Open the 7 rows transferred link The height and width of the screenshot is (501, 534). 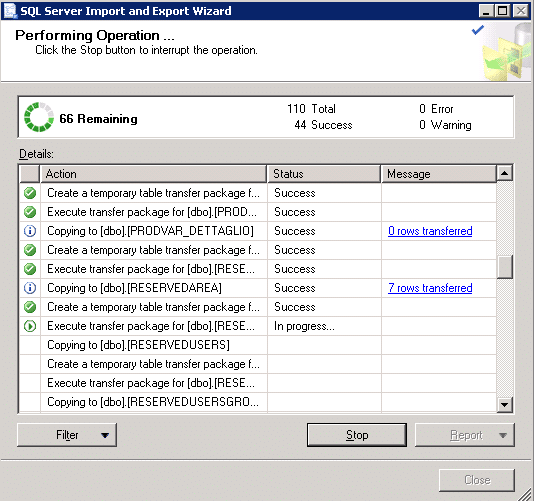430,288
